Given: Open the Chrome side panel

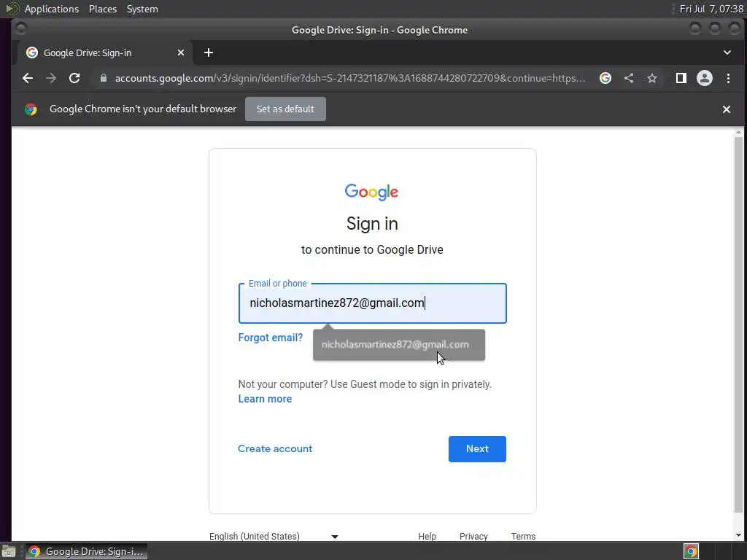Looking at the screenshot, I should point(681,79).
